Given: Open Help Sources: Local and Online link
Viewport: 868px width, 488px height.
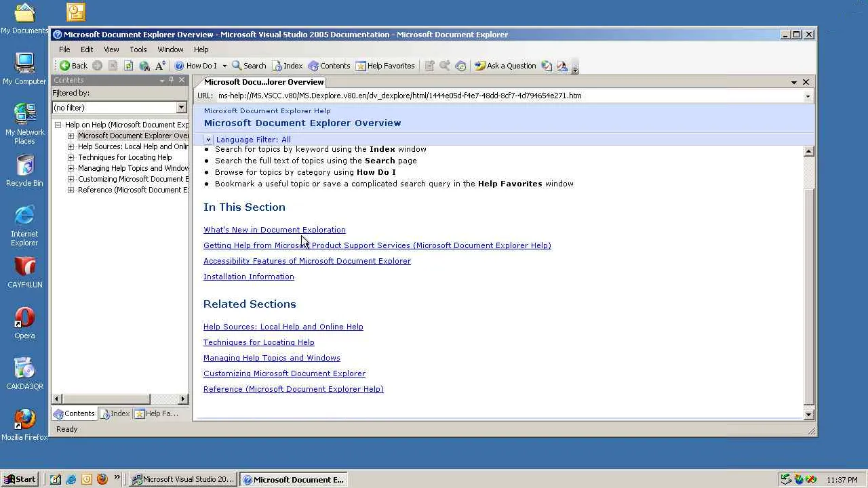Looking at the screenshot, I should click(x=283, y=327).
